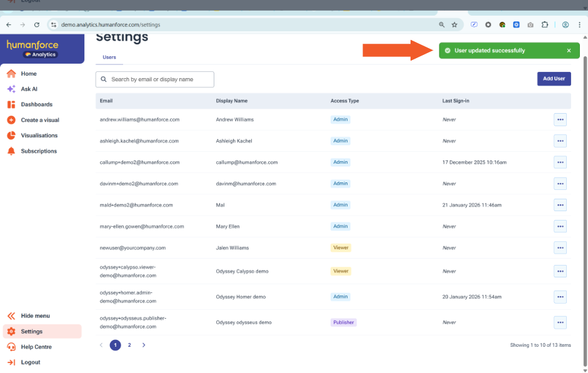
Task: Open Visualisations from the sidebar
Action: click(x=39, y=136)
